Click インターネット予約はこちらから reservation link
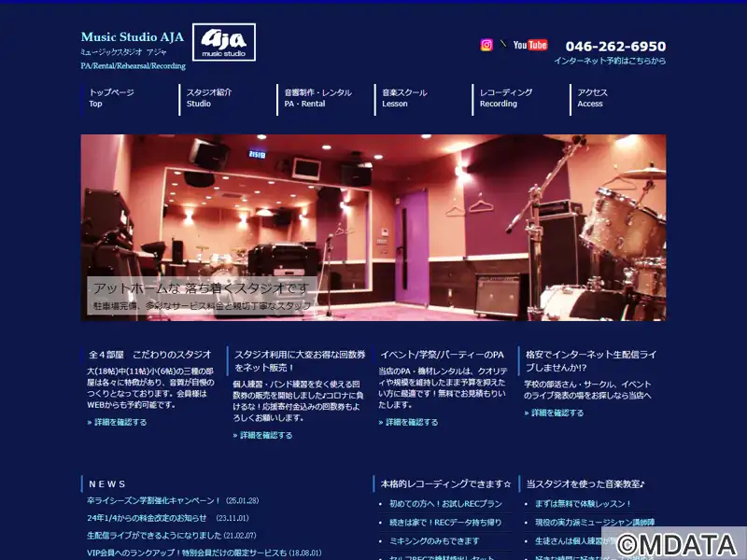This screenshot has height=560, width=747. tap(610, 61)
